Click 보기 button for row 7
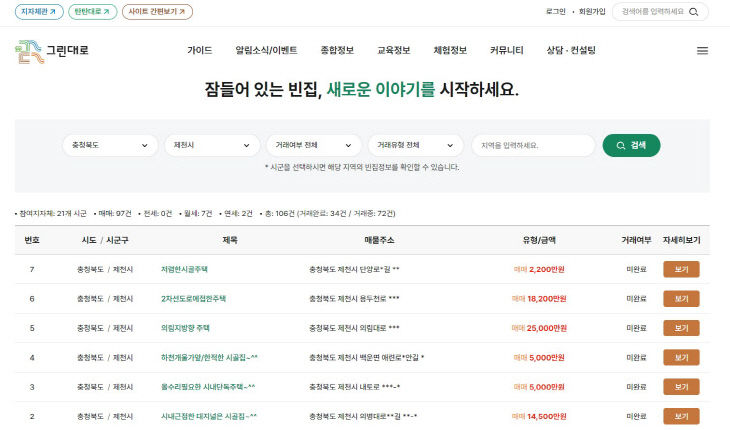The image size is (730, 430). (681, 269)
